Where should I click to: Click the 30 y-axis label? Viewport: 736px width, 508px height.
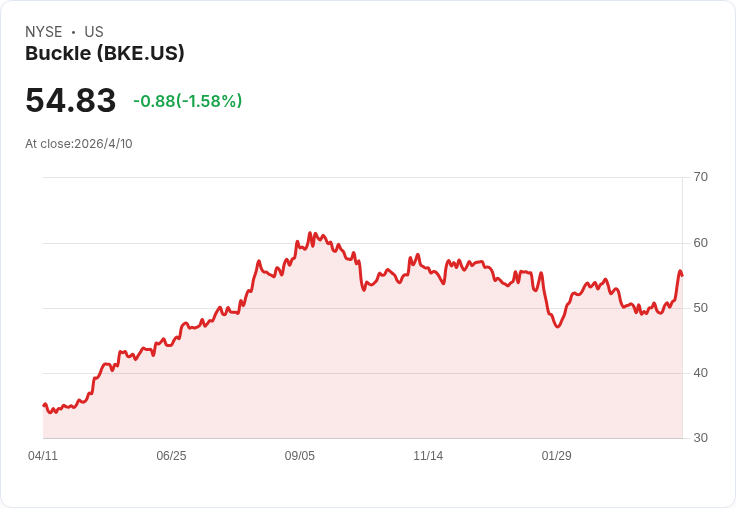pyautogui.click(x=700, y=438)
